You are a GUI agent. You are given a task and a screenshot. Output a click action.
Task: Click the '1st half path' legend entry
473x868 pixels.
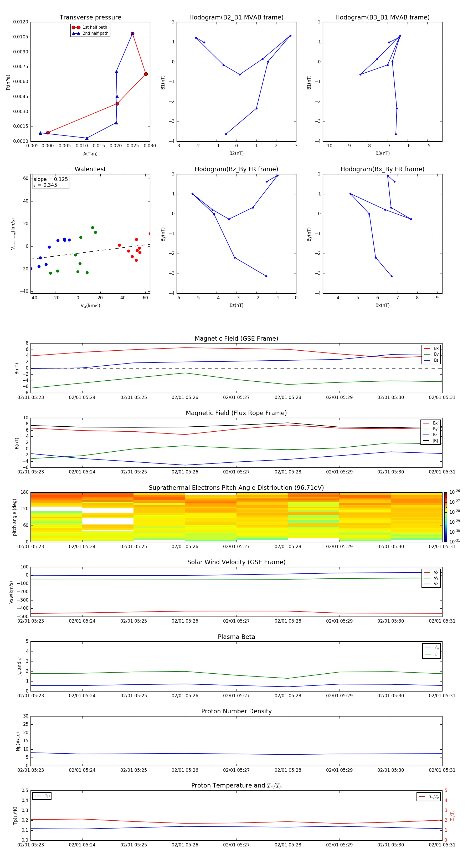click(90, 27)
